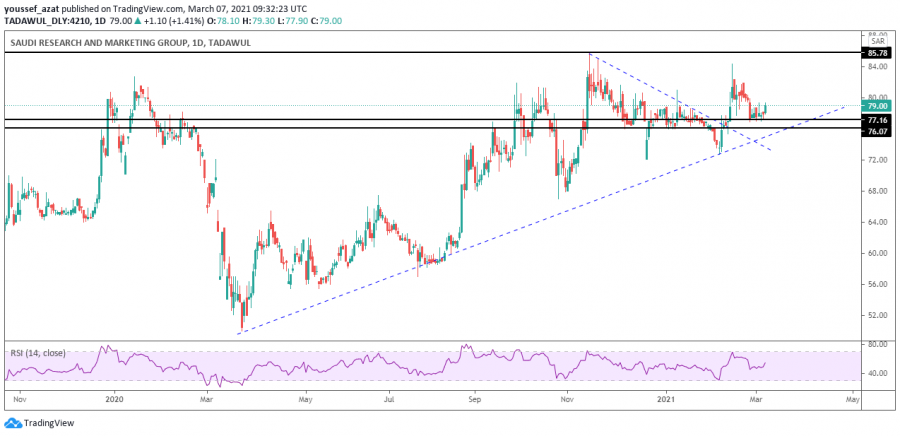
Task: Click the 52.00 tick on the price axis
Action: coord(877,315)
